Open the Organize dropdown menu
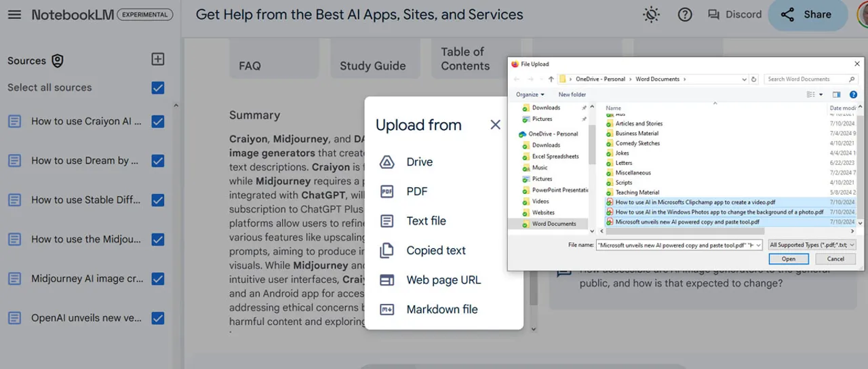Viewport: 868px width, 369px height. pos(530,94)
